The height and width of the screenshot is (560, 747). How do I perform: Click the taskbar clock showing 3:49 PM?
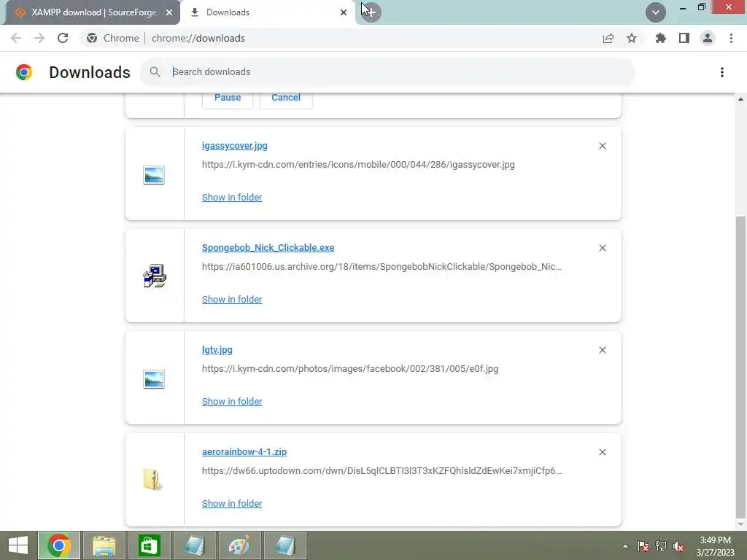(x=715, y=546)
